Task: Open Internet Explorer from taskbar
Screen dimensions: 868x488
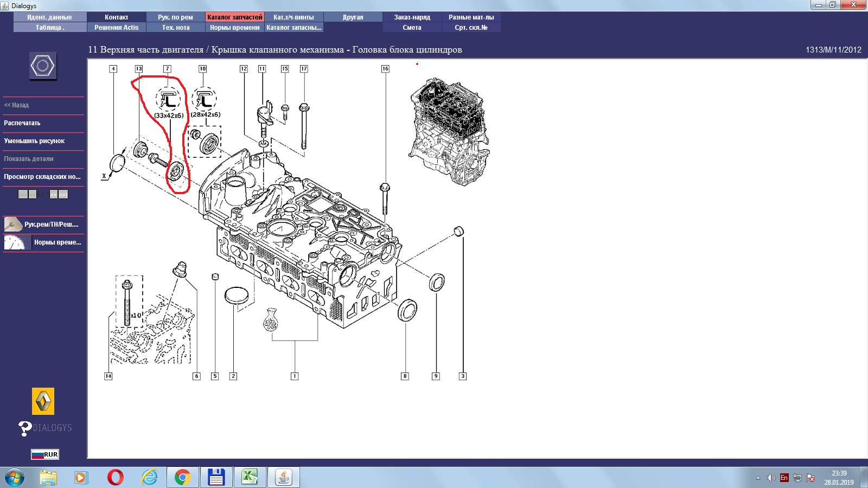Action: pyautogui.click(x=149, y=478)
